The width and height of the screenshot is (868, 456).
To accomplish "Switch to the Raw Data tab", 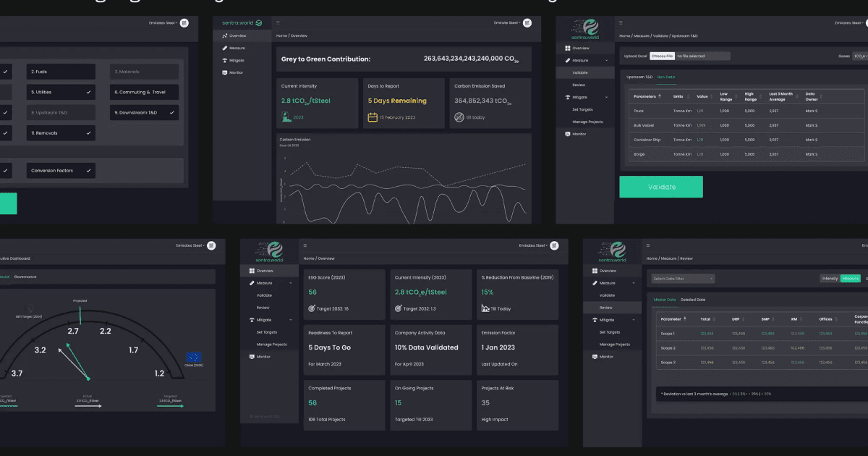I will point(666,77).
